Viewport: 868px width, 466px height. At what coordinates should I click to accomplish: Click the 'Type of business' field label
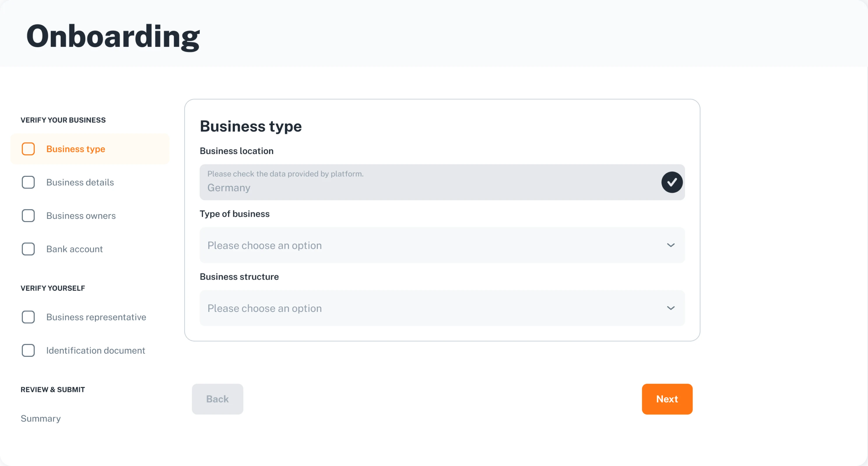pos(235,214)
